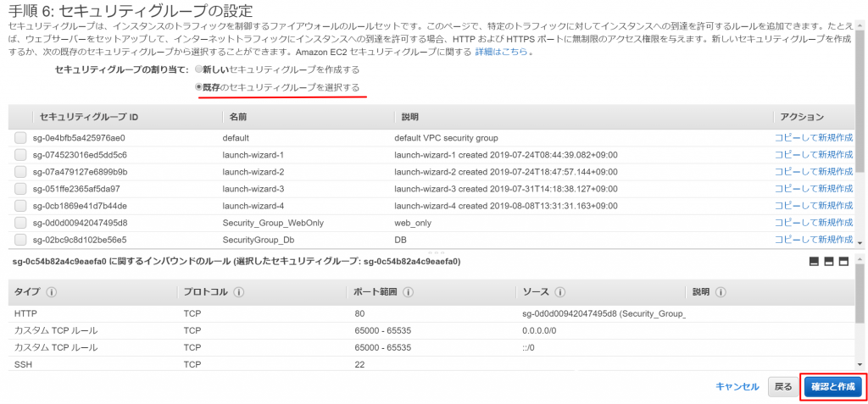
Task: Click the ::/0 source cell
Action: [530, 348]
